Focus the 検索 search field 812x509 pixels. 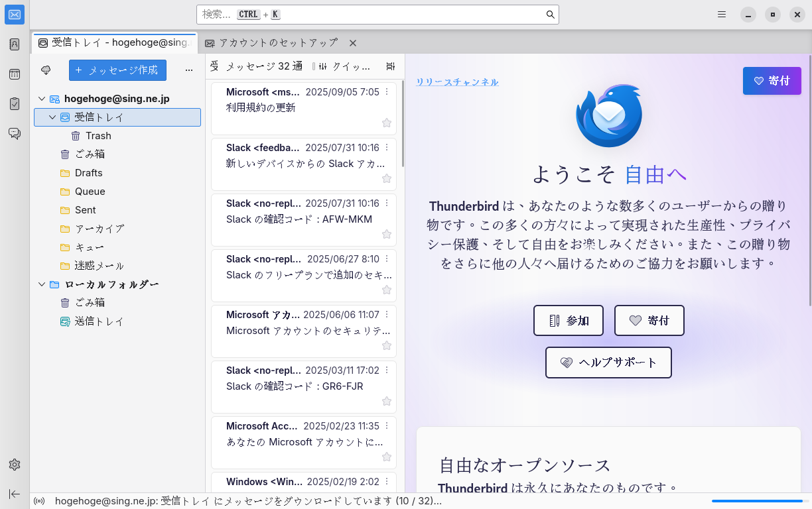[377, 15]
